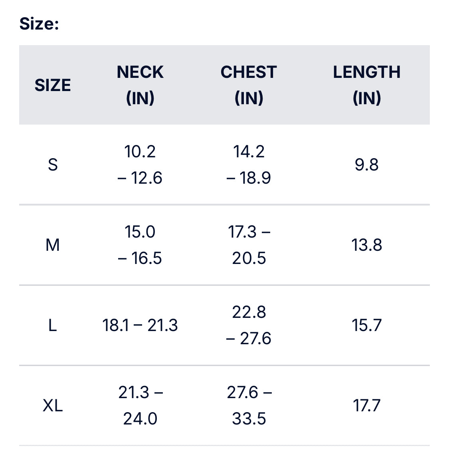
Task: Select neck value 15.0 – 16.5
Action: [x=140, y=245]
